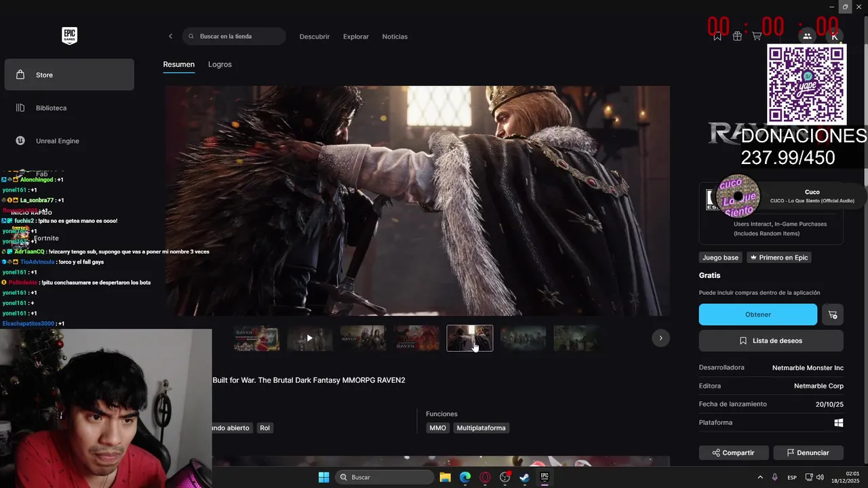Play the video thumbnail with play icon

(x=310, y=338)
